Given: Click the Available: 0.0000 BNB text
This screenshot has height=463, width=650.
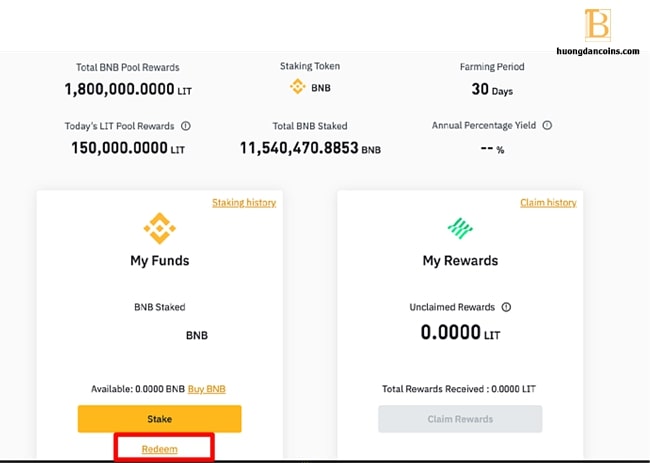Looking at the screenshot, I should click(138, 389).
